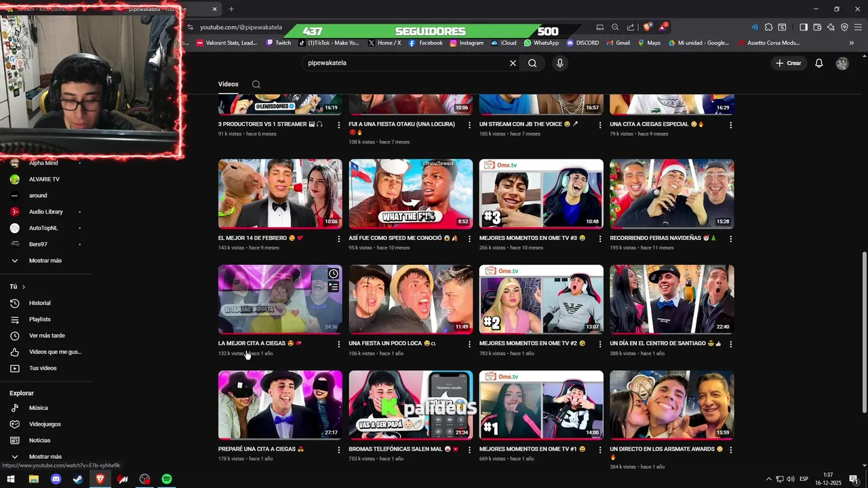The image size is (868, 488).
Task: Open options for MEJORES MOMENTOS EN OME TV #3
Action: coord(600,239)
